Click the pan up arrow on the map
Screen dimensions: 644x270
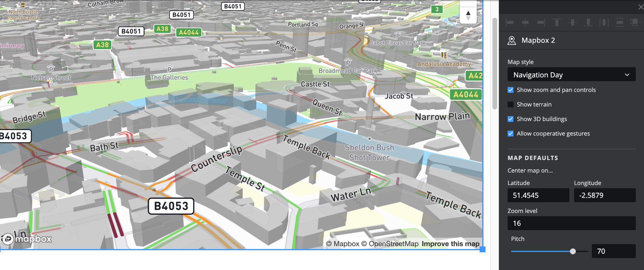(468, 13)
